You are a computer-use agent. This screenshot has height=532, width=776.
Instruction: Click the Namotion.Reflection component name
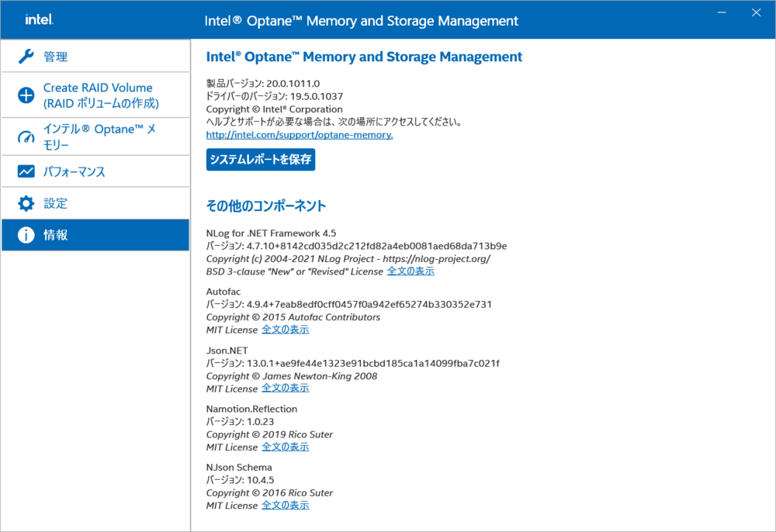251,409
